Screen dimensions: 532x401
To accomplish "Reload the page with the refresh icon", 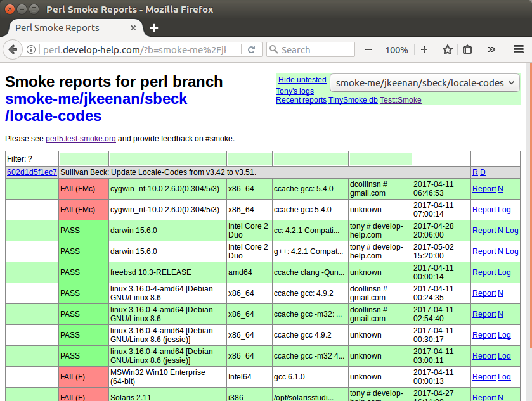I will coord(252,49).
